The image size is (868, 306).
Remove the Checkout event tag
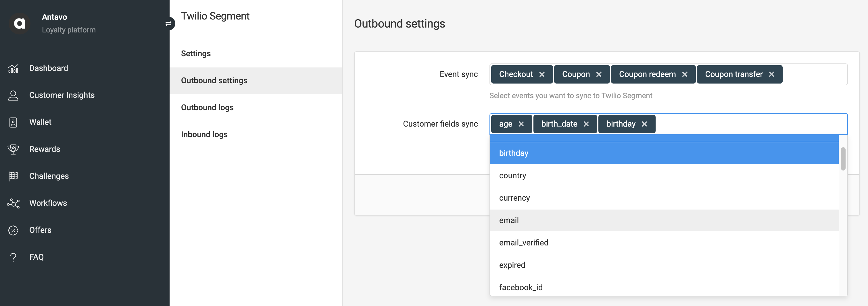(x=542, y=74)
